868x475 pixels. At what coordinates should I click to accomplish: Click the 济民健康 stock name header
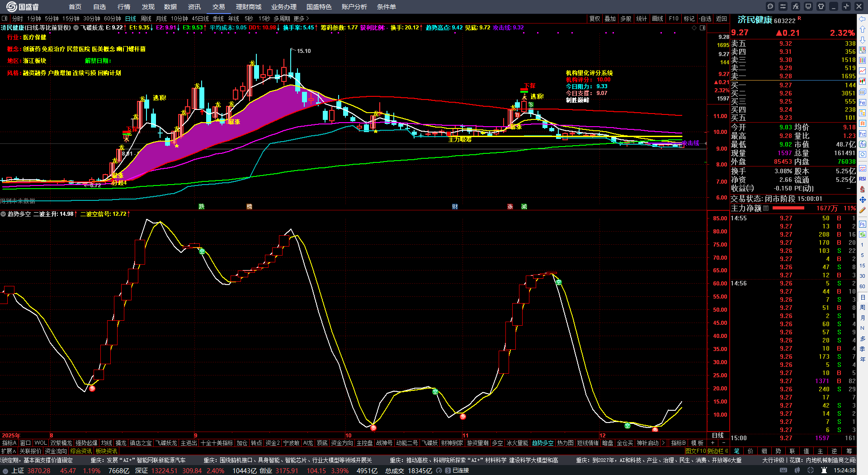pos(755,20)
